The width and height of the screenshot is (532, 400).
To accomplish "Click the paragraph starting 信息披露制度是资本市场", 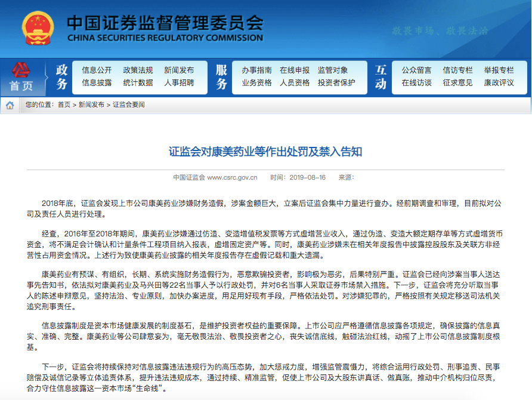I will click(263, 337).
